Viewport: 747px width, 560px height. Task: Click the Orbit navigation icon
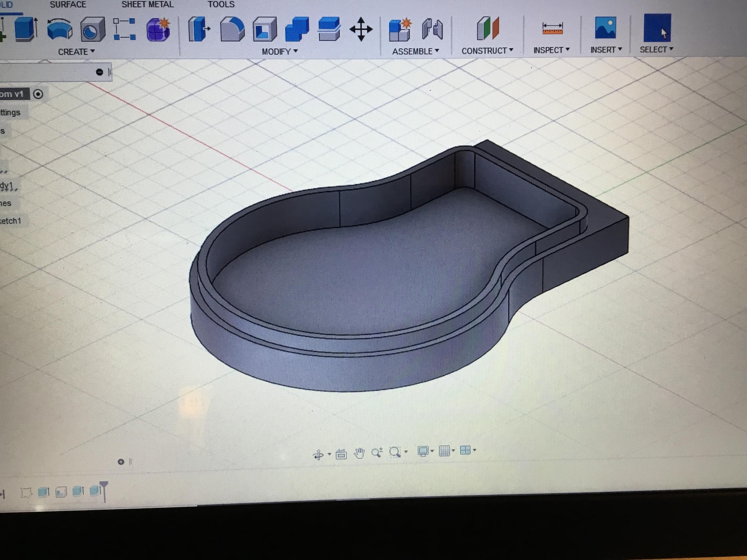(x=318, y=455)
